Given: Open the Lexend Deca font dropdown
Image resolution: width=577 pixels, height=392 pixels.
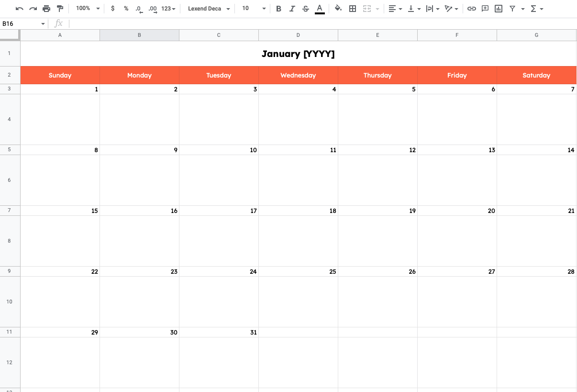Looking at the screenshot, I should click(x=208, y=8).
